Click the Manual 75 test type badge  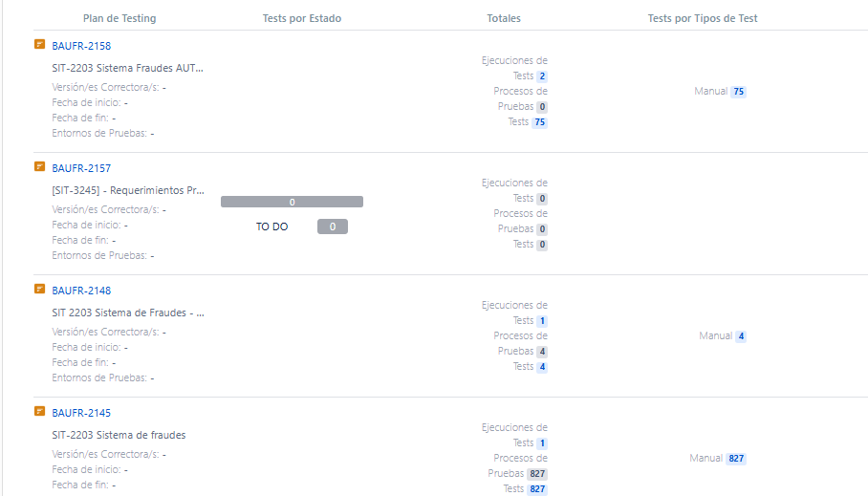coord(738,92)
